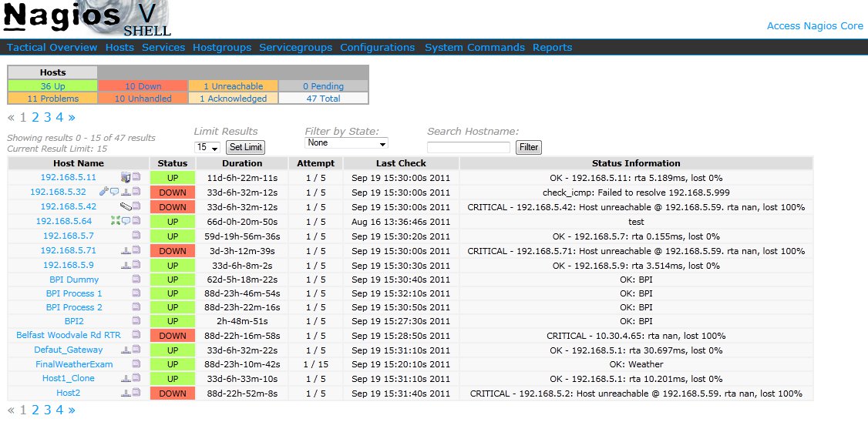Go to page 4 in the top pagination
Image resolution: width=868 pixels, height=422 pixels.
[59, 117]
